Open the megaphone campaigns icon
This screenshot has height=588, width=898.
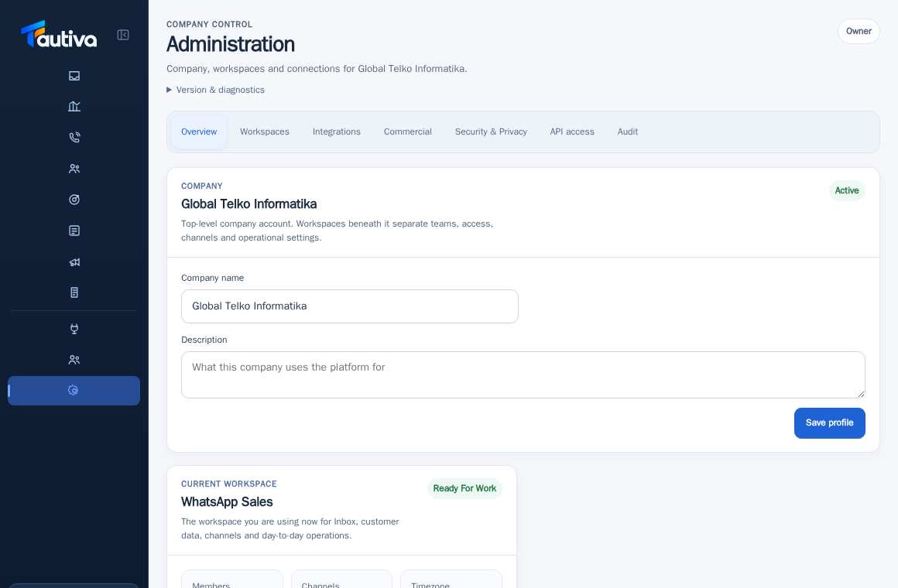pyautogui.click(x=74, y=262)
